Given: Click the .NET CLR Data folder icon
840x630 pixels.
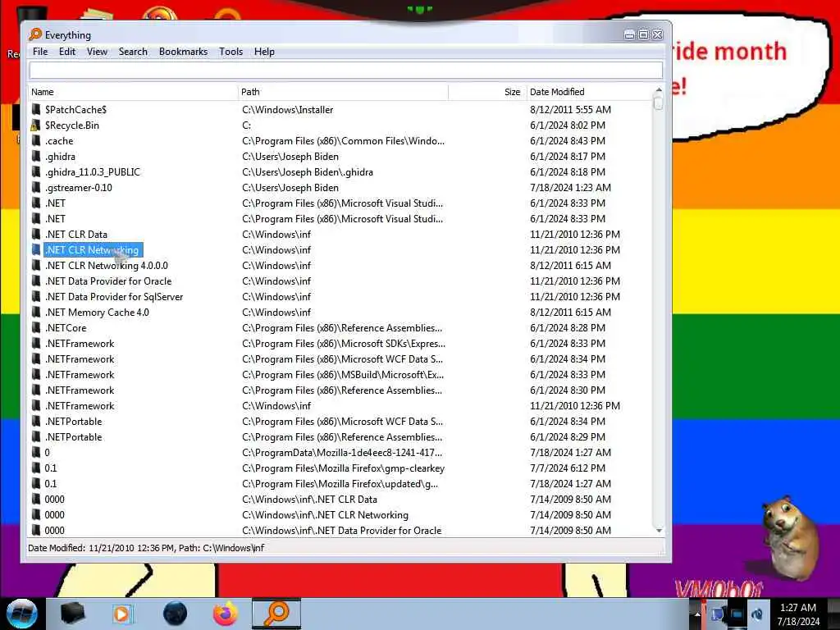Looking at the screenshot, I should tap(36, 234).
